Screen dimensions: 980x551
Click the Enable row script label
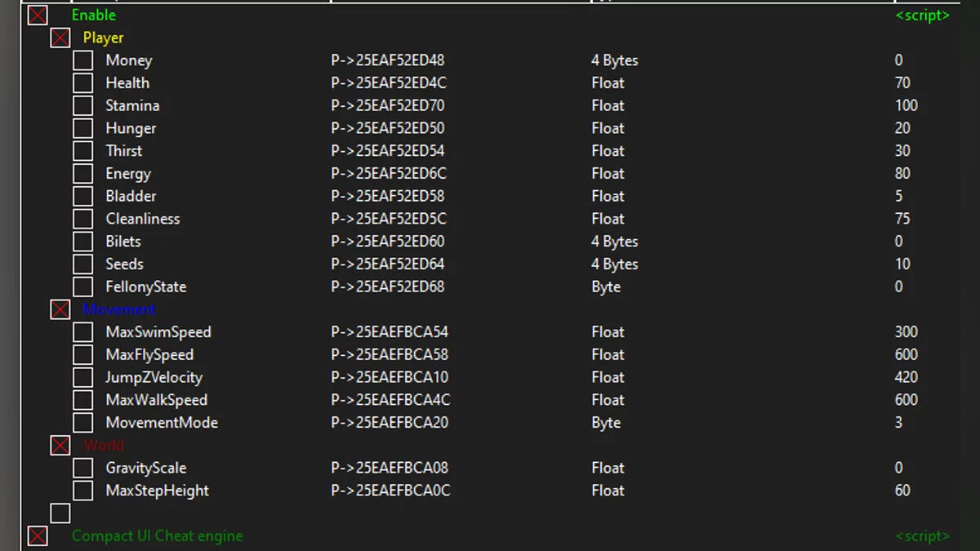(923, 16)
